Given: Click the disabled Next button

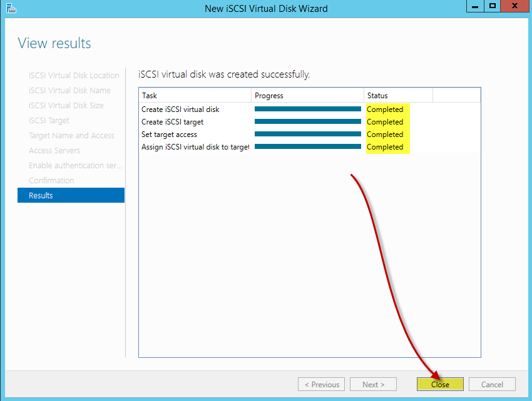Looking at the screenshot, I should click(373, 384).
